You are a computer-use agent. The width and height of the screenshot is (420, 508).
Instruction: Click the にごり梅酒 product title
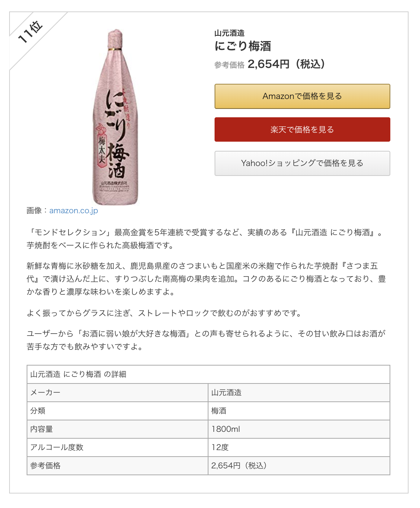tap(243, 46)
